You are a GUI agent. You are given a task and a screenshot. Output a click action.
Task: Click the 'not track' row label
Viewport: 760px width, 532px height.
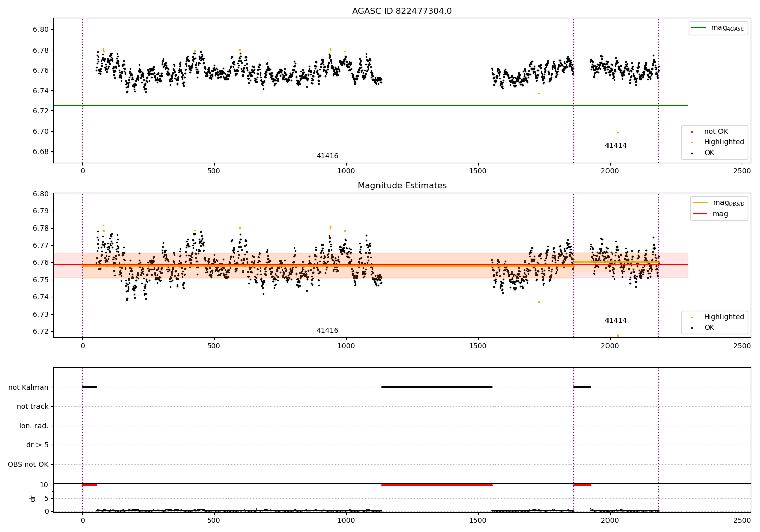[32, 406]
